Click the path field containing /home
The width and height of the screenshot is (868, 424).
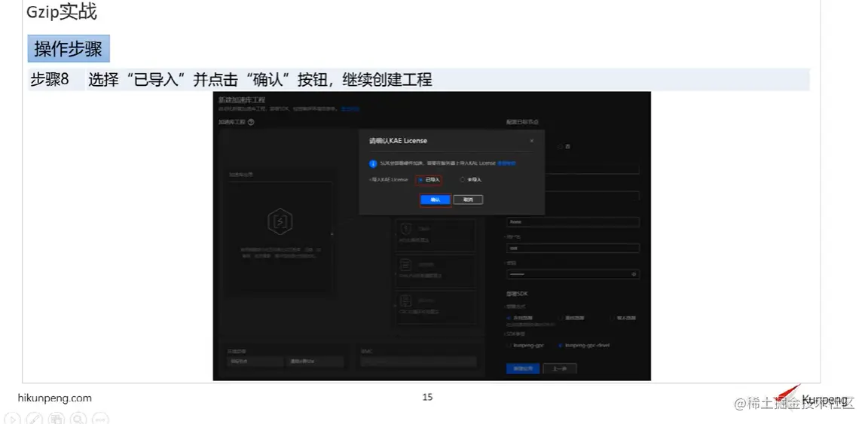pos(573,222)
